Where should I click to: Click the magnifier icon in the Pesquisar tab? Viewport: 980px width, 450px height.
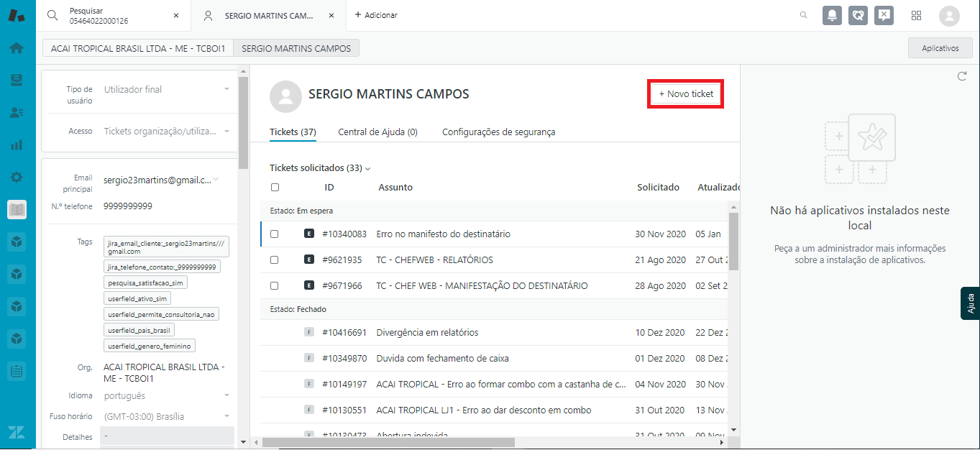tap(52, 15)
